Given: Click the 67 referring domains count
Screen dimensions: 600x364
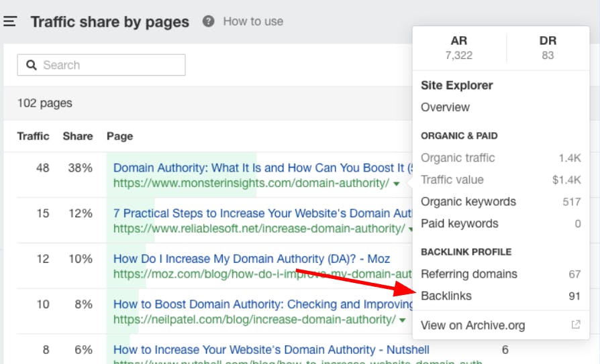Looking at the screenshot, I should [574, 275].
